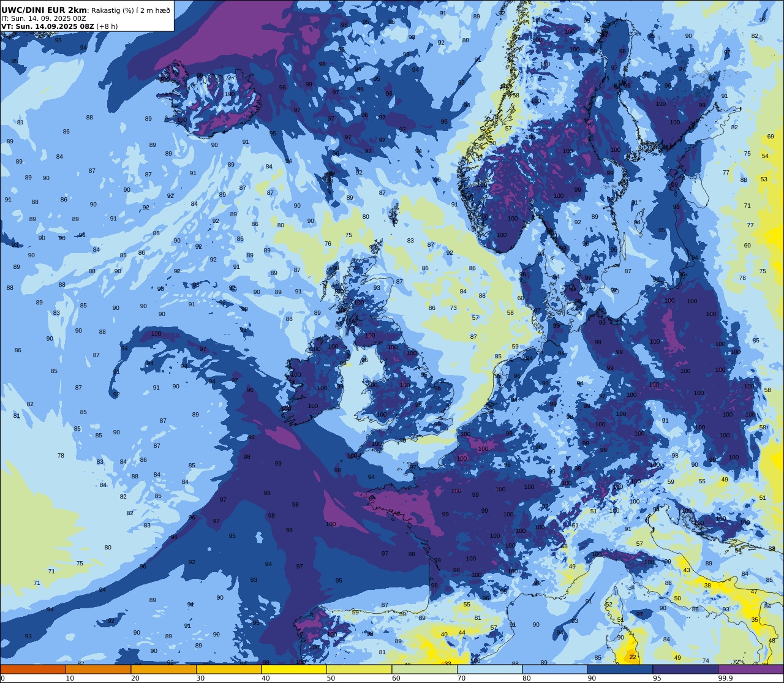
Task: Pick the legend swatch below 10 percent
Action: coord(33,669)
